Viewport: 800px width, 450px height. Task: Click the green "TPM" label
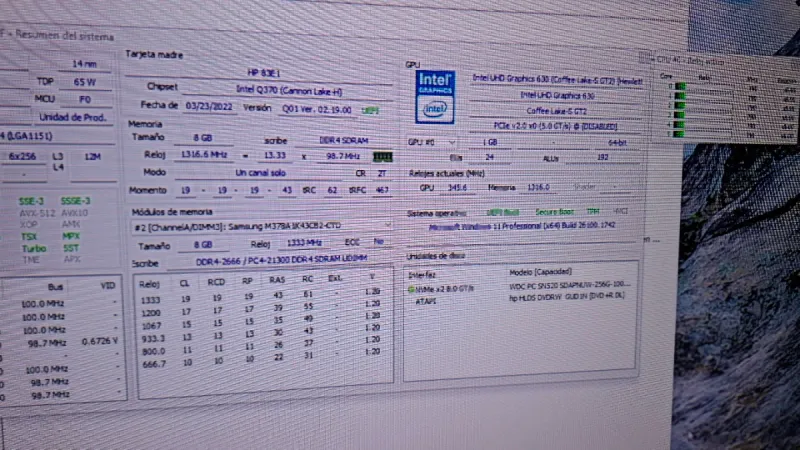[593, 211]
